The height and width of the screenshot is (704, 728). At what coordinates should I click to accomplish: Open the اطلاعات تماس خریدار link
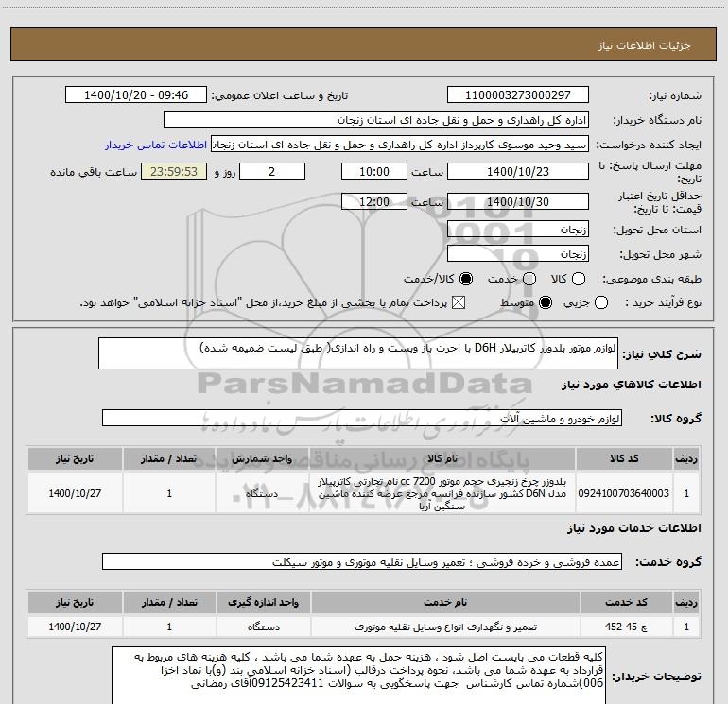coord(156,145)
